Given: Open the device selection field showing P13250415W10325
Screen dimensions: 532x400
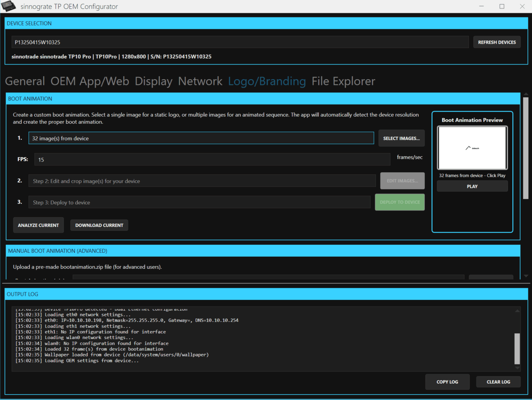Looking at the screenshot, I should click(240, 42).
